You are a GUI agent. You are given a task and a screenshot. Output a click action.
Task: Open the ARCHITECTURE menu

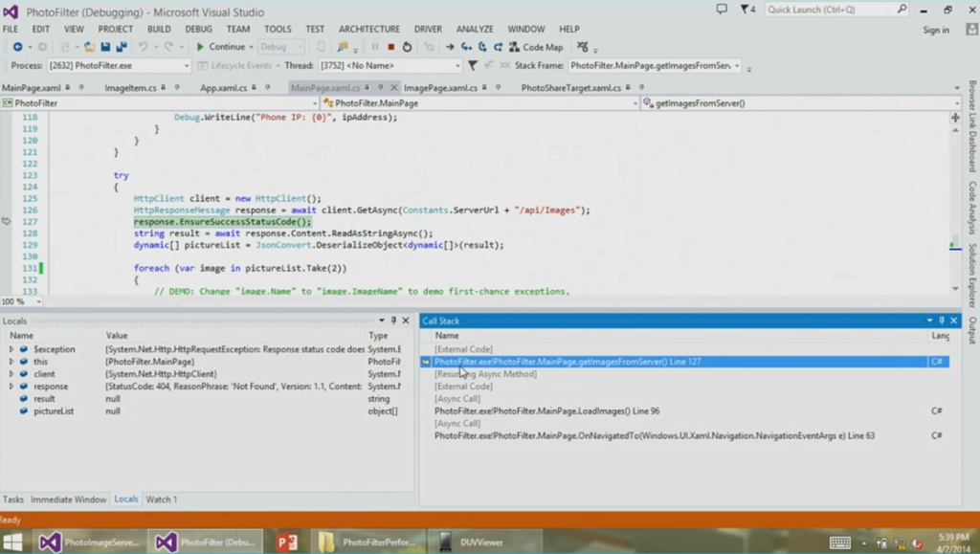369,29
